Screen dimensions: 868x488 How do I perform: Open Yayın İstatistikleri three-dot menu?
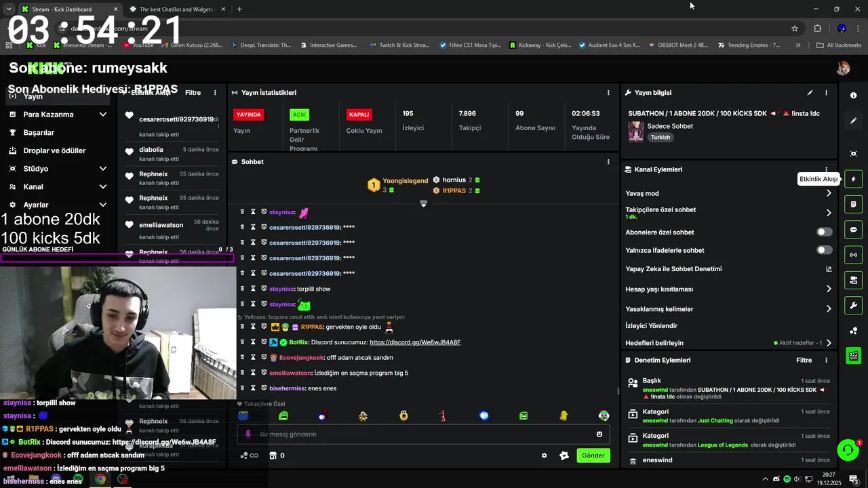[608, 93]
